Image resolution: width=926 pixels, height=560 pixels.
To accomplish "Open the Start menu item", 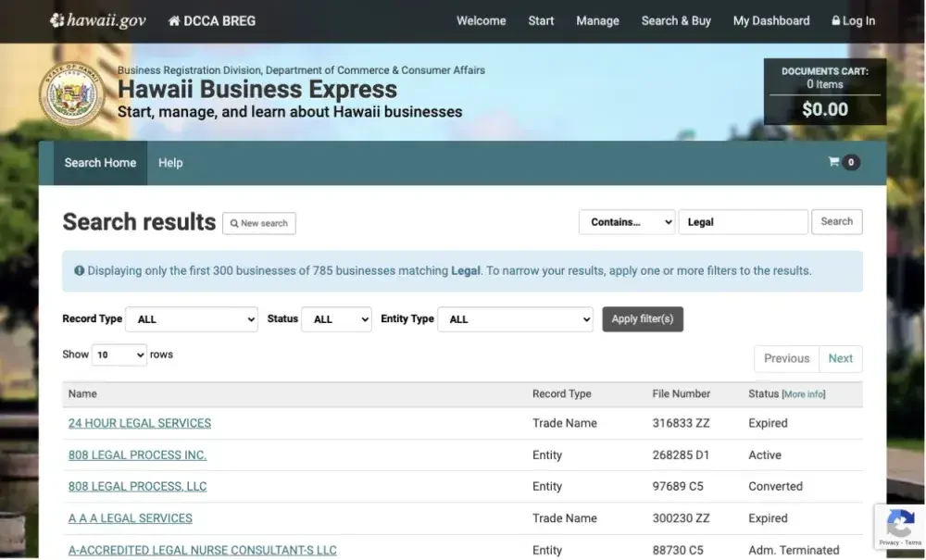I will tap(541, 20).
